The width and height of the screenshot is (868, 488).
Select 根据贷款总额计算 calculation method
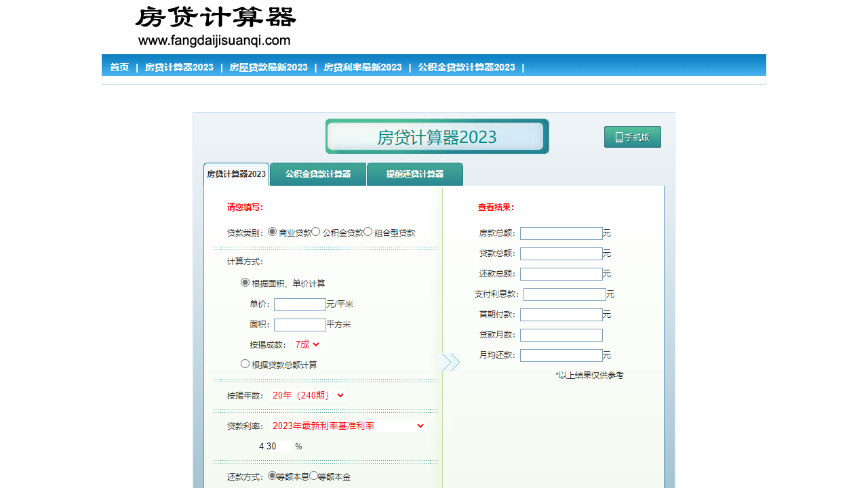click(245, 363)
